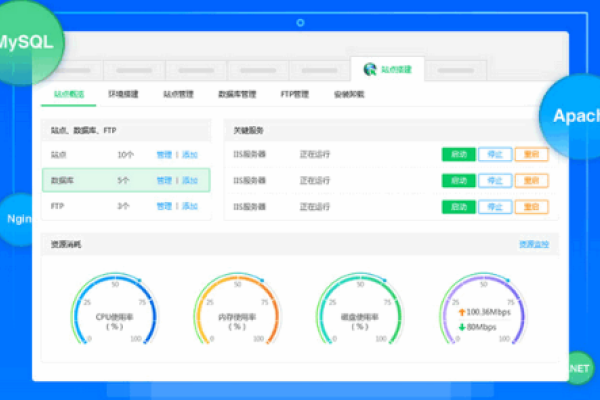600x400 pixels.
Task: Click the 磁盘使用率 gauge
Action: (360, 310)
